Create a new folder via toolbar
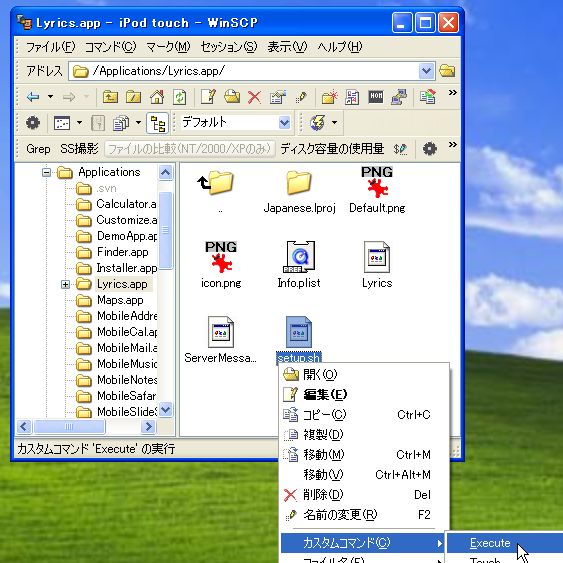Screen dimensions: 563x563 [x=330, y=97]
